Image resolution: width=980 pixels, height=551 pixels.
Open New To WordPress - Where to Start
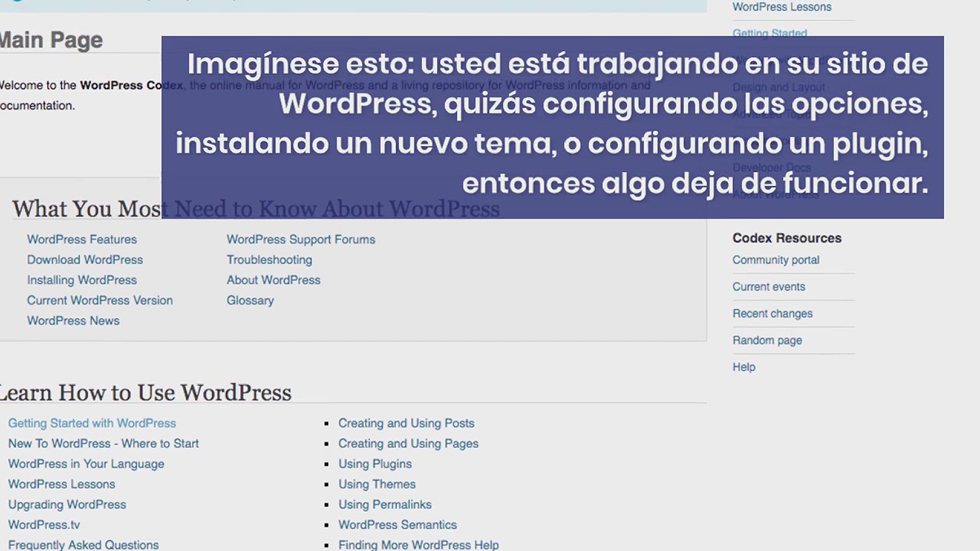tap(103, 444)
